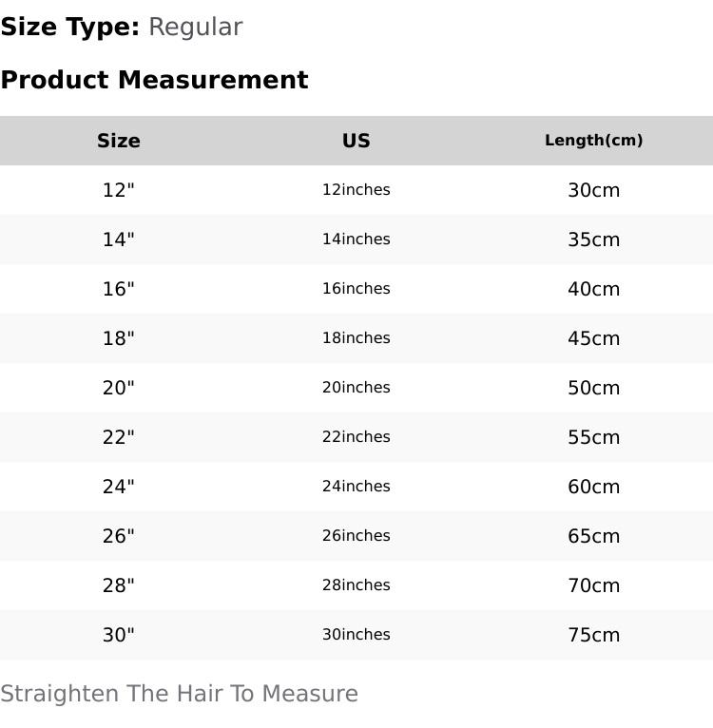Select the 22" size cell
Screen dimensions: 713x728
(x=119, y=437)
